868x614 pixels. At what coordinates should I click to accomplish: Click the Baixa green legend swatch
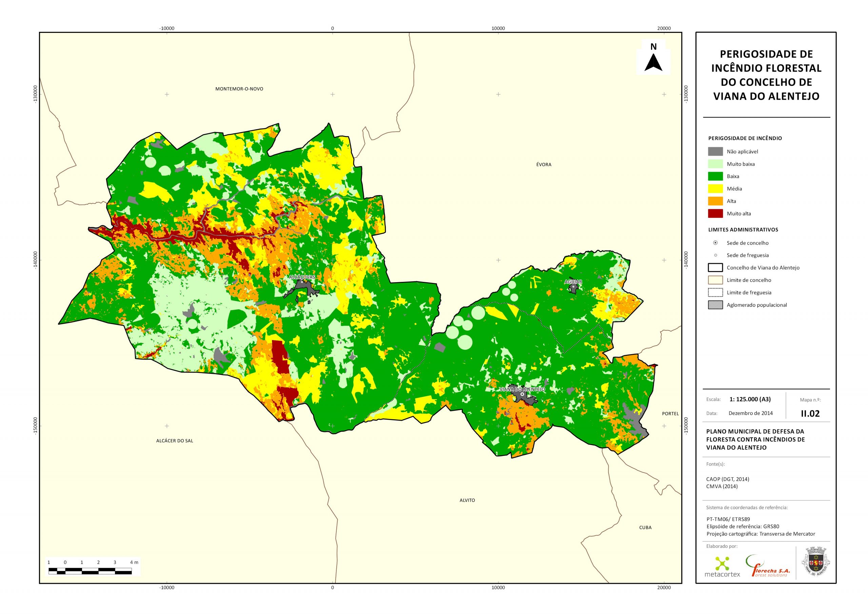coord(715,176)
